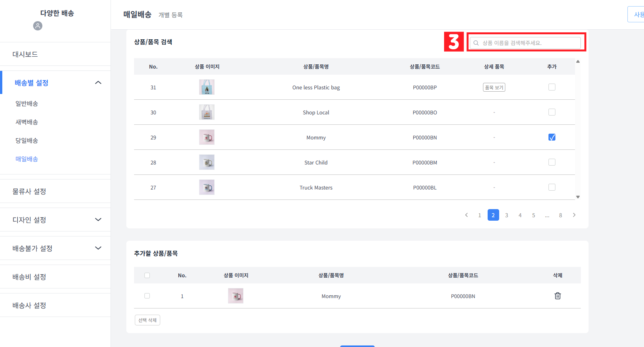Click the scrollbar up arrow in product list
The width and height of the screenshot is (644, 347).
tap(578, 61)
